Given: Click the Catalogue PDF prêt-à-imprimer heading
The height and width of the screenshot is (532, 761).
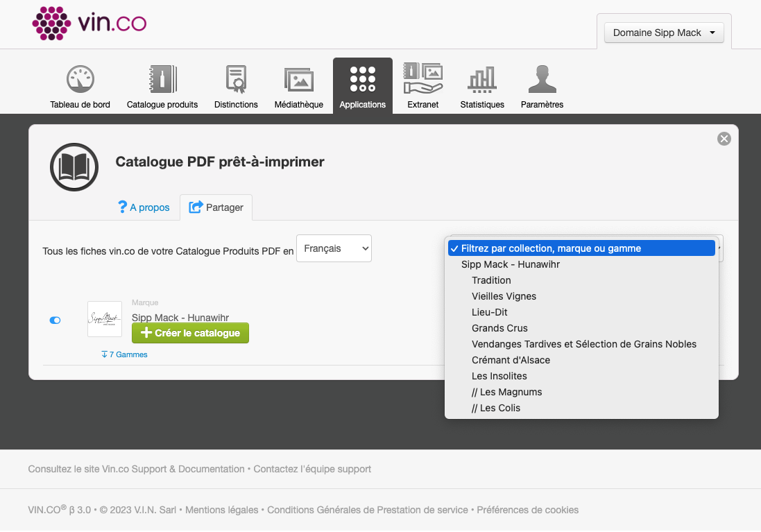Looking at the screenshot, I should point(220,162).
